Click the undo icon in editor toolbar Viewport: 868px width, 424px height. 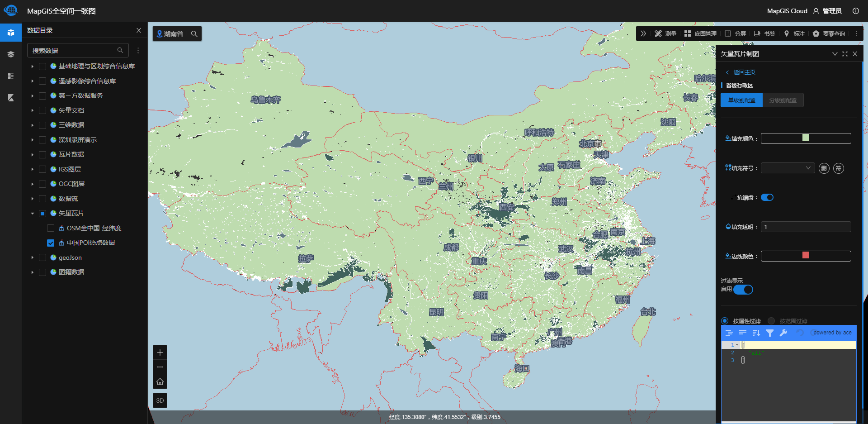800,333
